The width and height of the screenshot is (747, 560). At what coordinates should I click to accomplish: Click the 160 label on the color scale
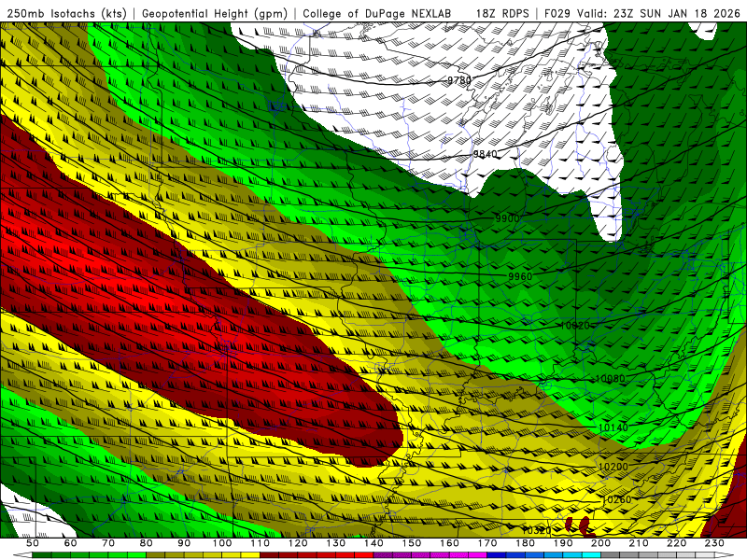[449, 543]
